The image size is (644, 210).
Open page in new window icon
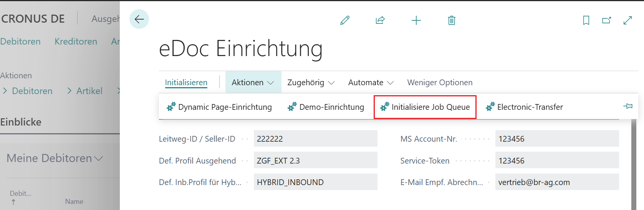pyautogui.click(x=607, y=20)
